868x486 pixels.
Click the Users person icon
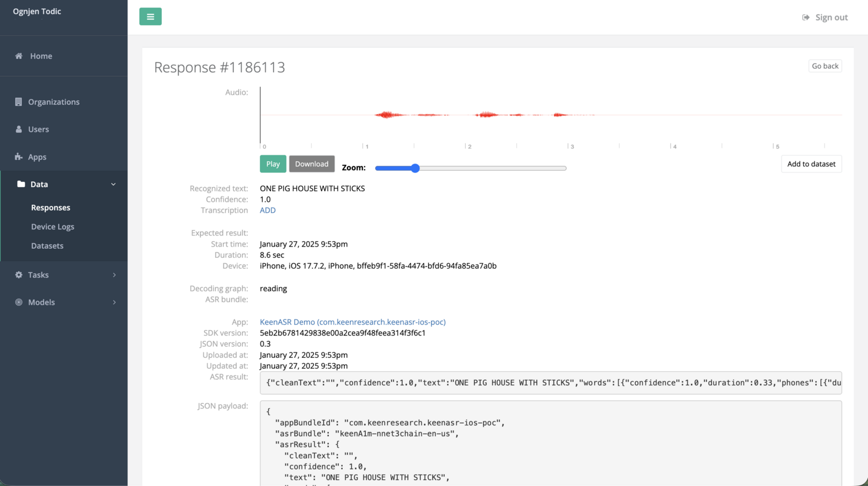click(19, 129)
